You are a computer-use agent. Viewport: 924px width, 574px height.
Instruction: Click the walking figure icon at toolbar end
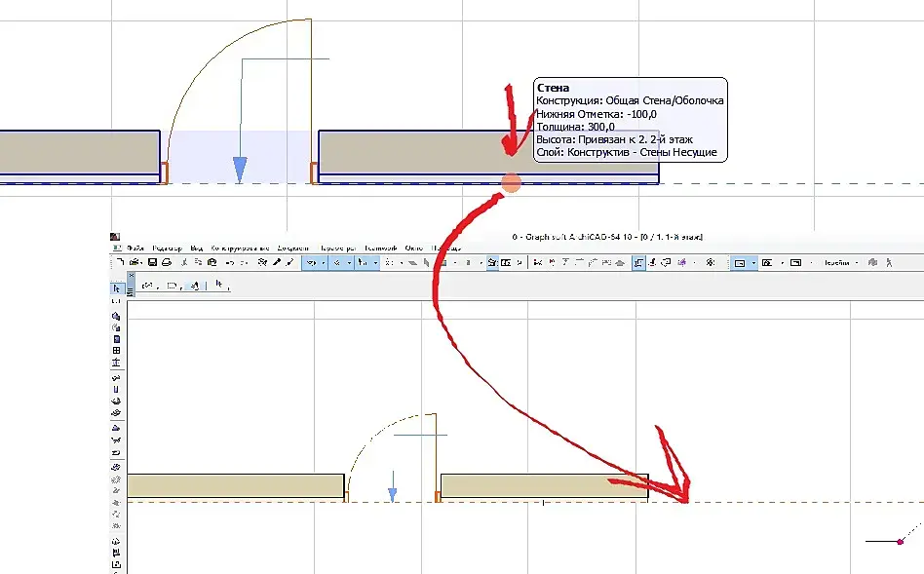(889, 262)
